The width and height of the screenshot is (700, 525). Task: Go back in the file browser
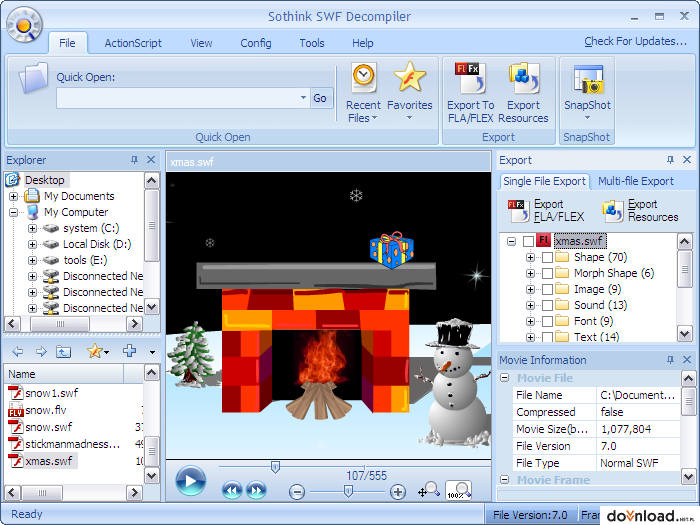coord(18,352)
